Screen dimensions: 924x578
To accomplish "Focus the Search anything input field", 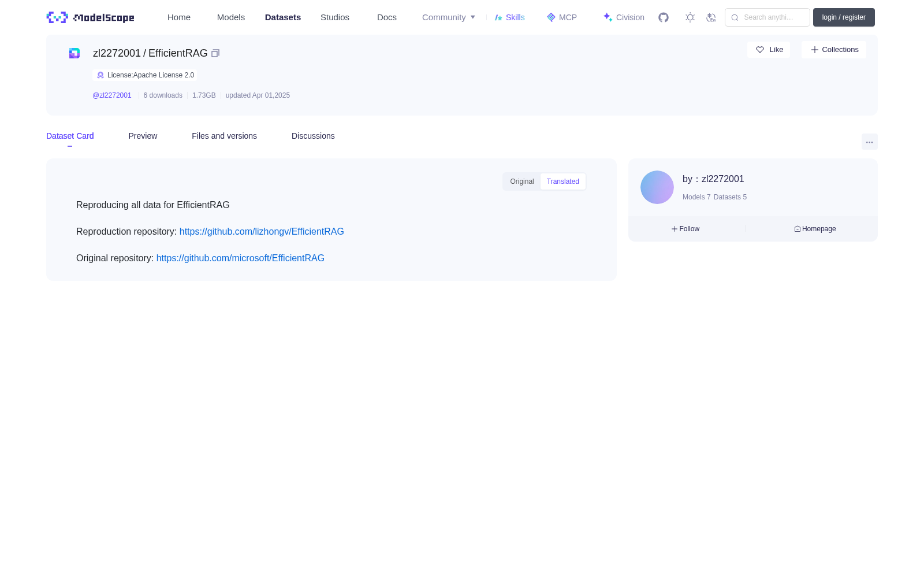I will point(767,17).
